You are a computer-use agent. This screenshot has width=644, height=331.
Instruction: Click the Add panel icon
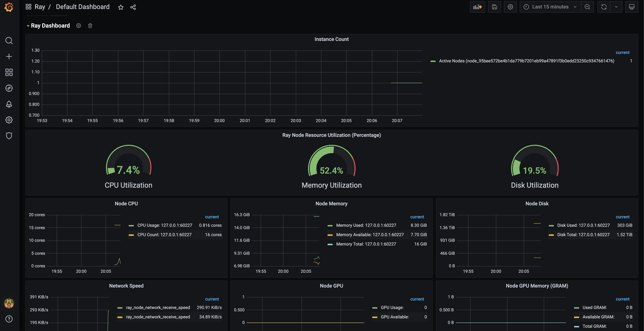(x=477, y=7)
